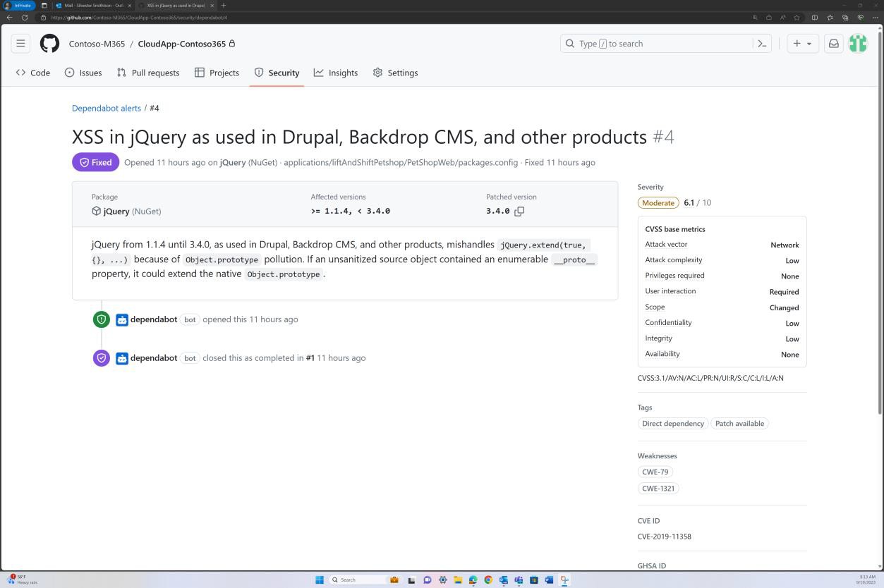Click the Fixed status badge

95,162
